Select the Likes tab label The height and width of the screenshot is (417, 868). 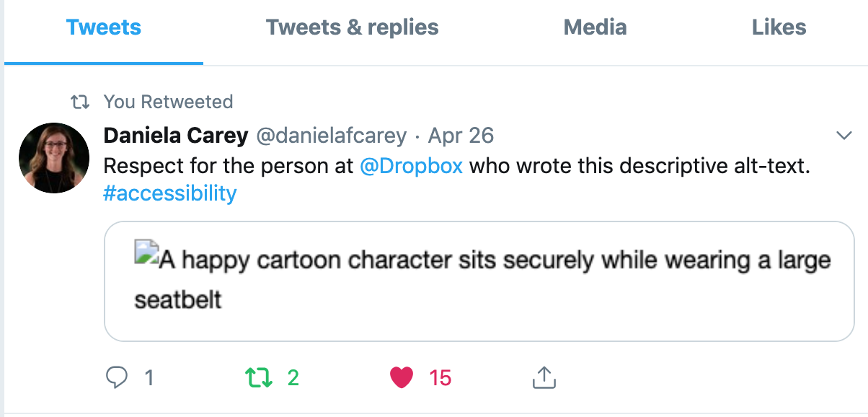click(x=779, y=27)
